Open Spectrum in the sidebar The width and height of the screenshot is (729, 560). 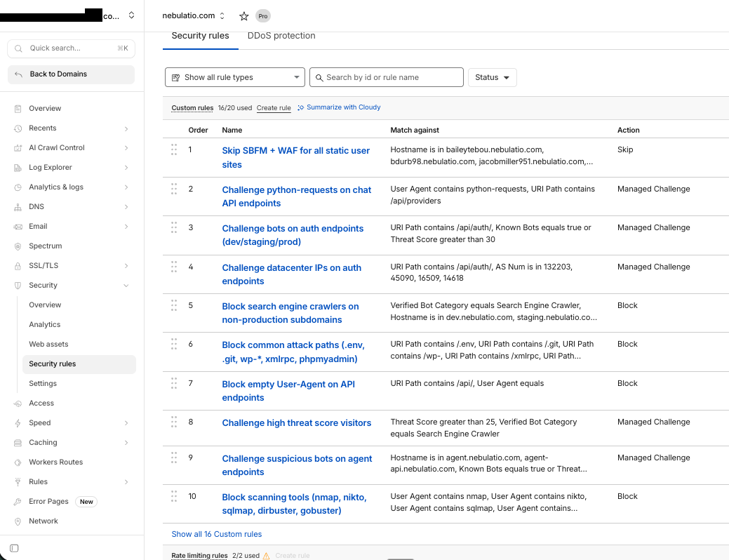point(47,246)
